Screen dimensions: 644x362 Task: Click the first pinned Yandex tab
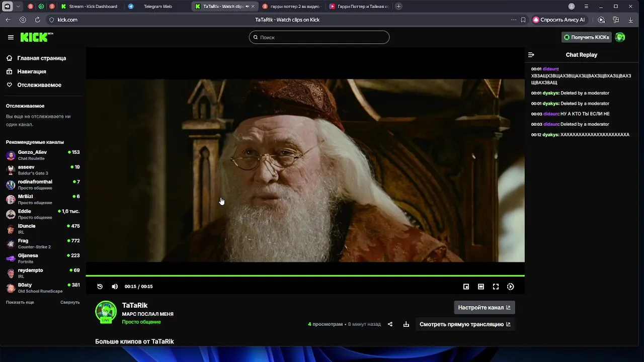[31, 7]
